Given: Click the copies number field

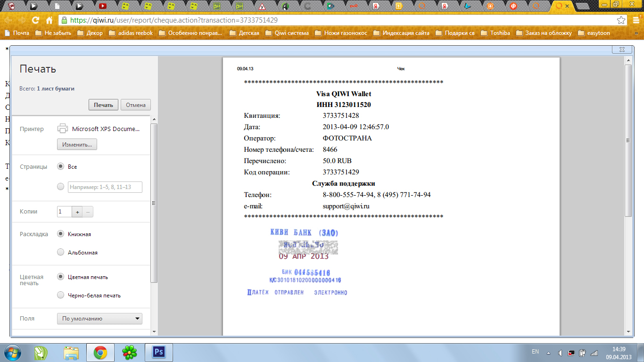Looking at the screenshot, I should (x=65, y=212).
